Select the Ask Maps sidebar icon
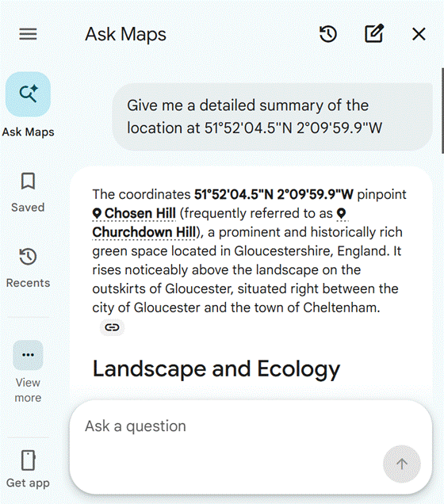444x504 pixels. click(x=28, y=94)
